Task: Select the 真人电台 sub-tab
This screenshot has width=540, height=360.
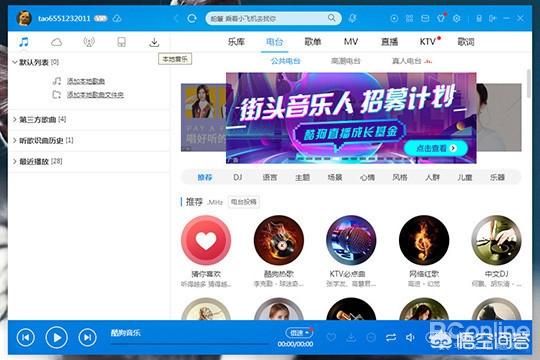Action: 407,61
